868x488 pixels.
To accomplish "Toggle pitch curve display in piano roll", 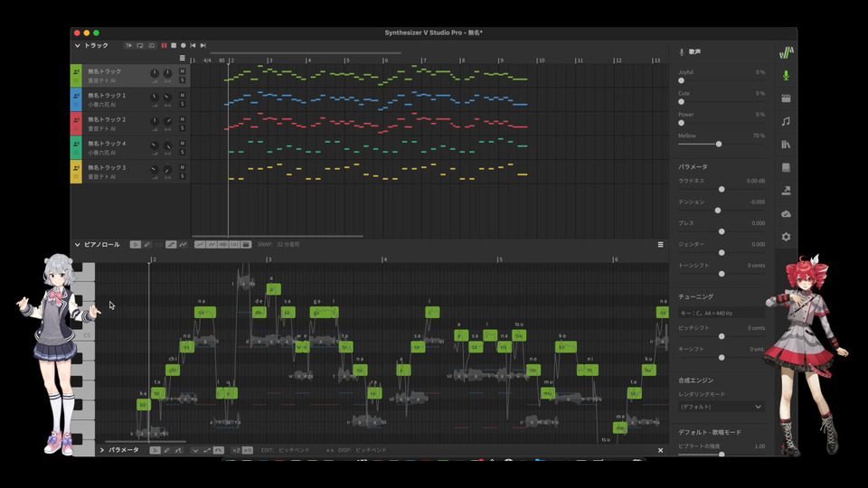I will point(212,245).
